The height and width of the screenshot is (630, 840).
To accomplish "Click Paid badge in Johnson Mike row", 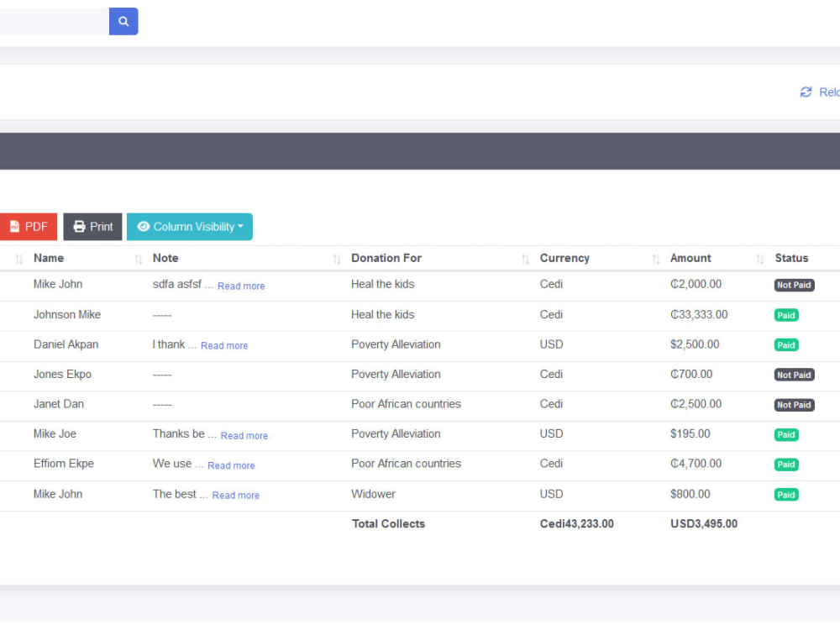I will tap(786, 315).
